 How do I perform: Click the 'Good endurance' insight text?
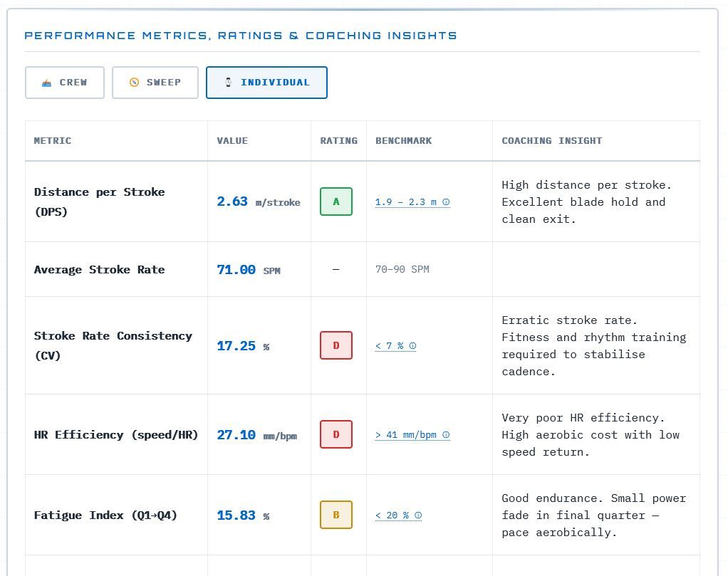pos(594,515)
